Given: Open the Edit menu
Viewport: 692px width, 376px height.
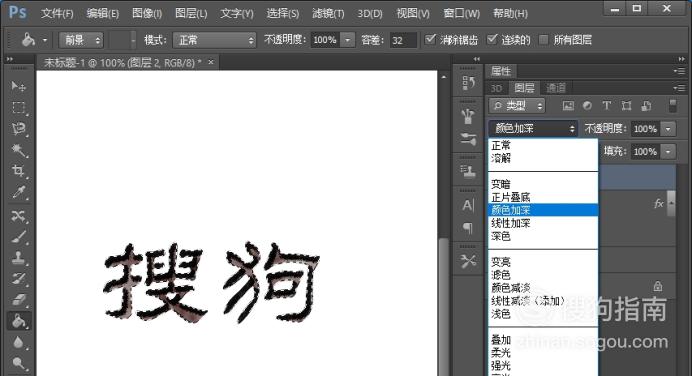Looking at the screenshot, I should pos(102,13).
